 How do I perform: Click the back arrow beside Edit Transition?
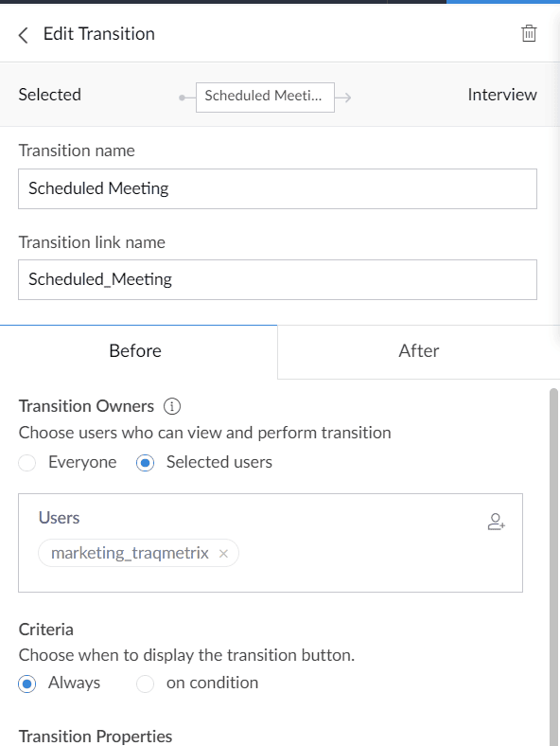23,35
